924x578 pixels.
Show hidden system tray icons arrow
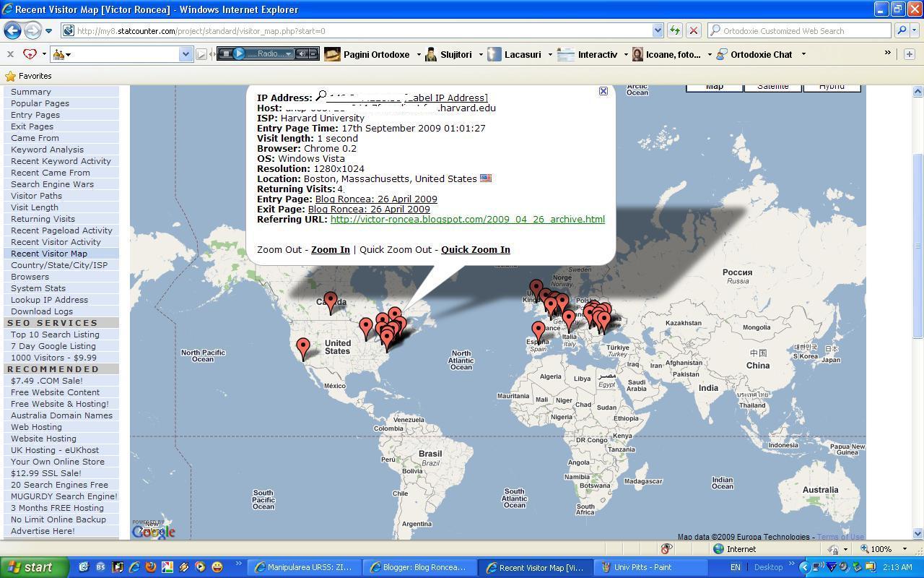pos(804,568)
